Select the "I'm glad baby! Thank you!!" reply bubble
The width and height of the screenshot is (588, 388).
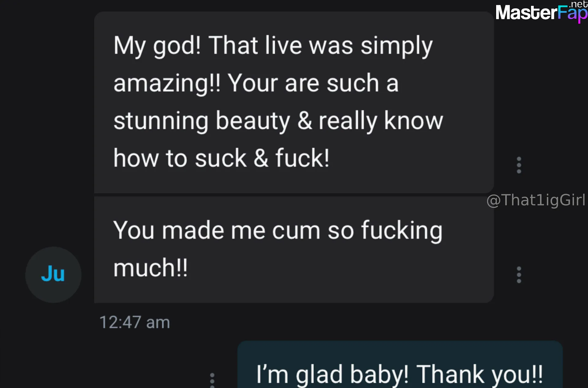pyautogui.click(x=400, y=364)
